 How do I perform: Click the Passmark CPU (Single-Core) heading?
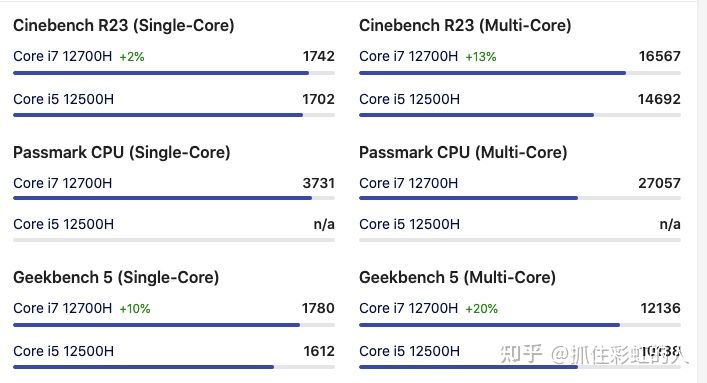122,153
